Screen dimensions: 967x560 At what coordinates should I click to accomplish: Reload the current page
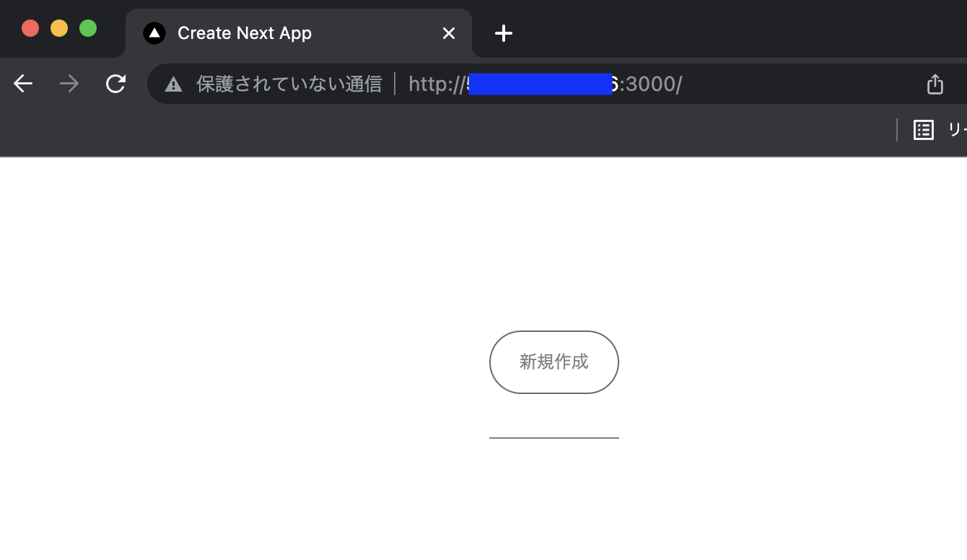tap(115, 84)
